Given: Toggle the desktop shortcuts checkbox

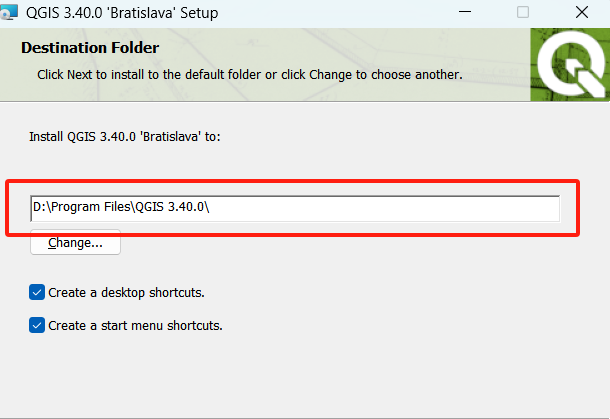Looking at the screenshot, I should [x=37, y=292].
